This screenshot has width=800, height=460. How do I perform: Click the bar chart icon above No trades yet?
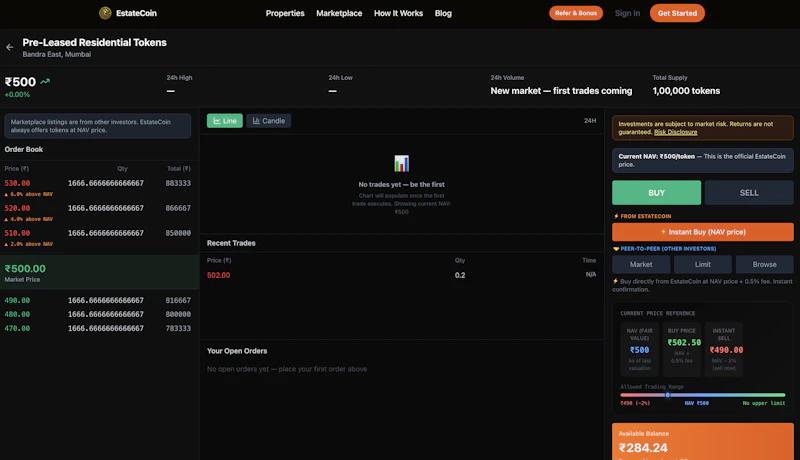(x=402, y=163)
